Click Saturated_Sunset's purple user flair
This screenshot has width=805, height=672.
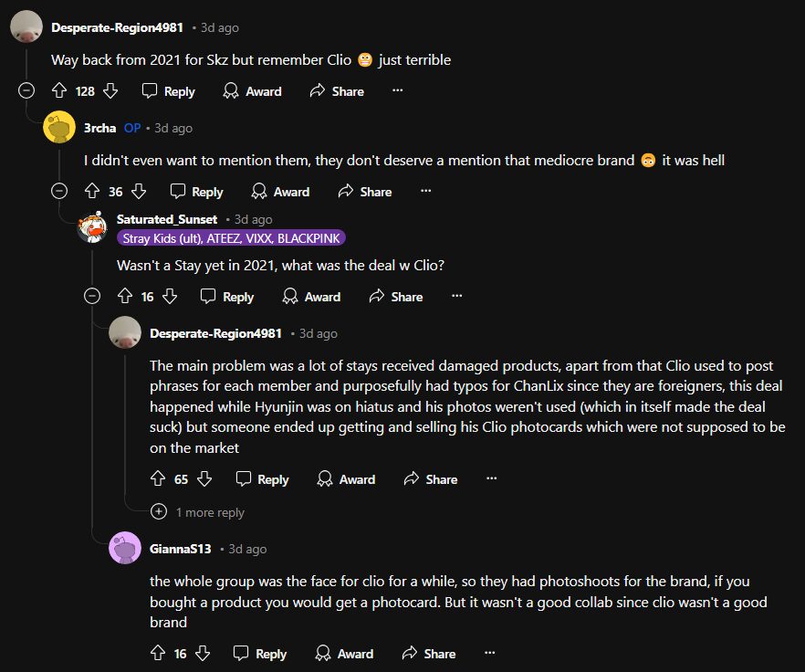[231, 238]
